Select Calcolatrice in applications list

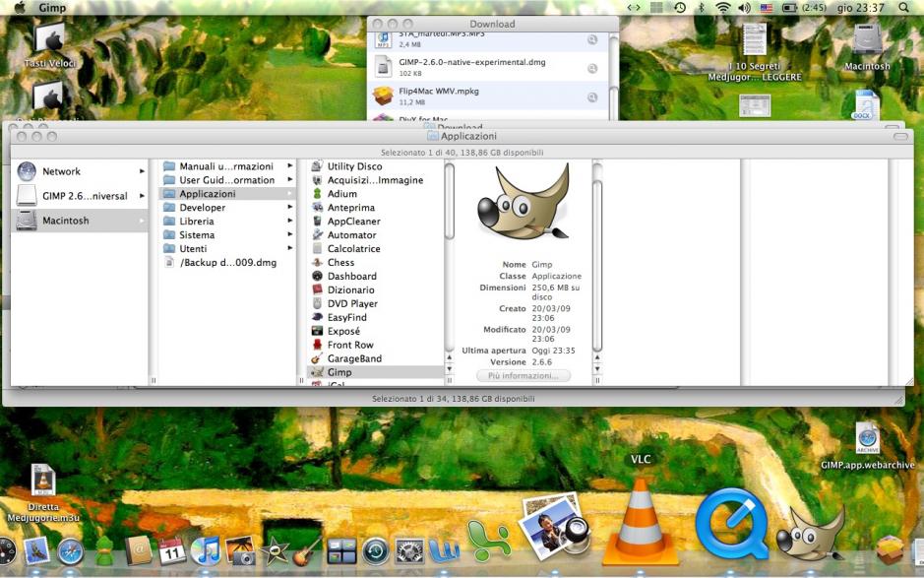tap(375, 248)
